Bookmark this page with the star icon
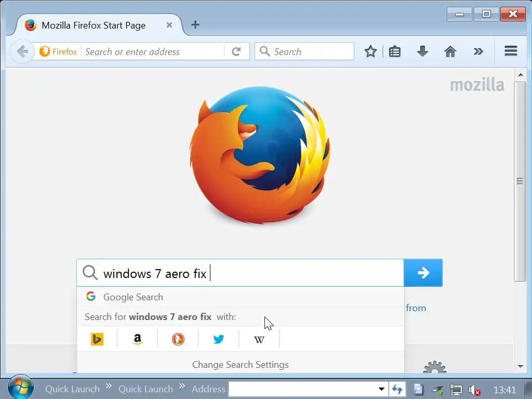Viewport: 532px width, 399px height. click(370, 51)
